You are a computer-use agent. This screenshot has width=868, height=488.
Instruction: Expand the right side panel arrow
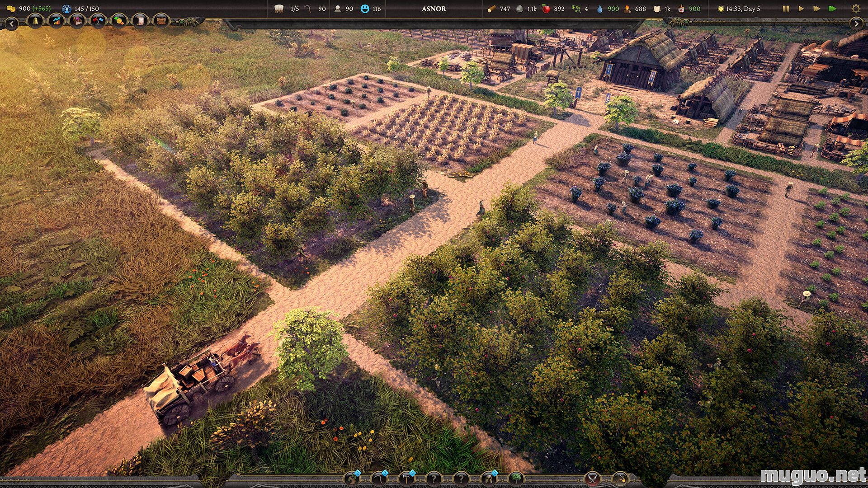click(x=856, y=23)
